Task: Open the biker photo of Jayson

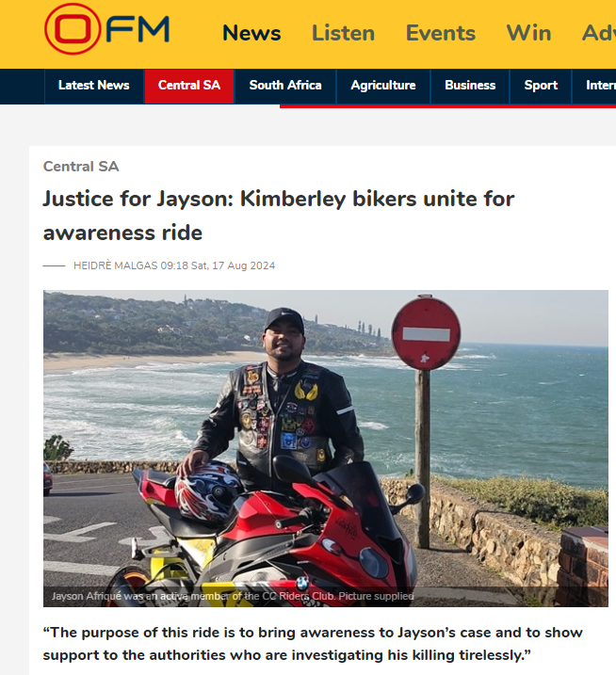Action: point(326,448)
